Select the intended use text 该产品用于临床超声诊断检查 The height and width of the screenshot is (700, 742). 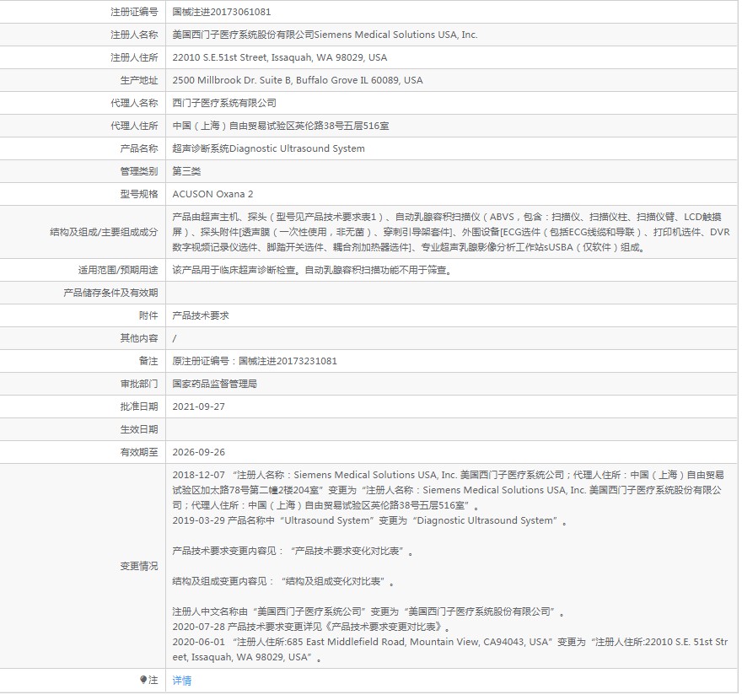point(312,270)
